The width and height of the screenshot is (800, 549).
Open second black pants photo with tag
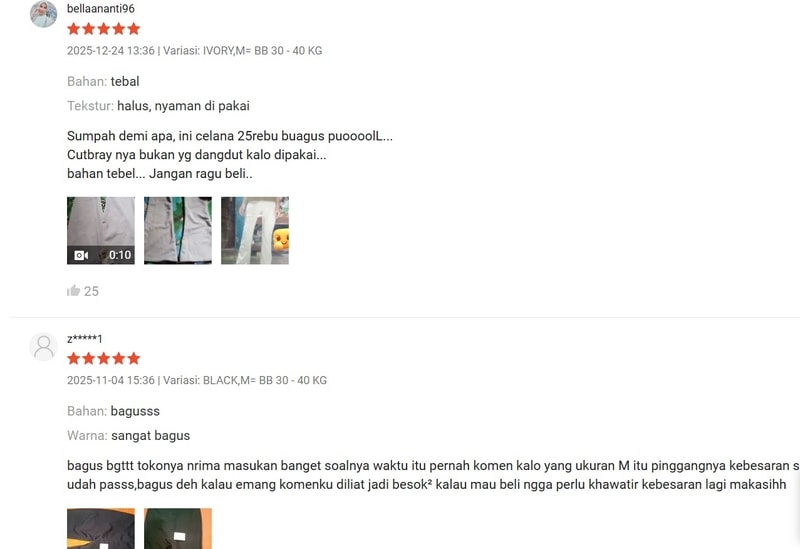tap(178, 529)
